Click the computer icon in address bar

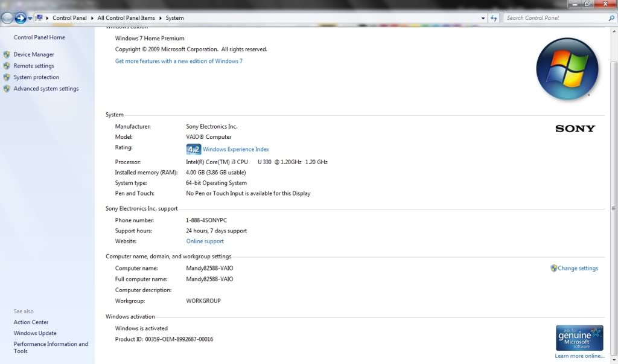pyautogui.click(x=39, y=18)
